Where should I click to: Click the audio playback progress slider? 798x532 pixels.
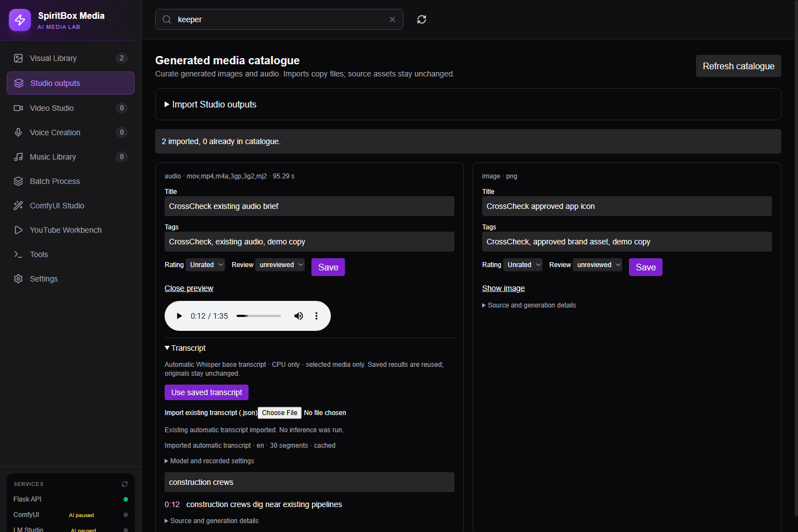(x=259, y=316)
